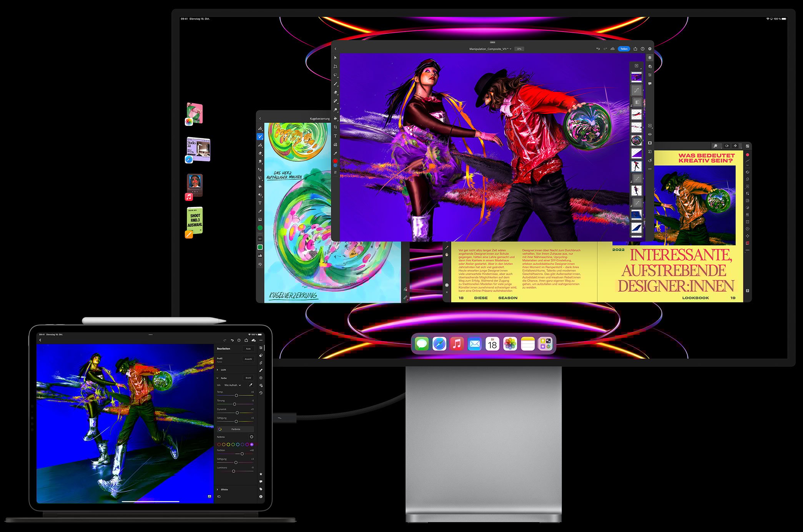Pick the Eraser tool in Photoshop
The height and width of the screenshot is (532, 803).
tap(335, 93)
